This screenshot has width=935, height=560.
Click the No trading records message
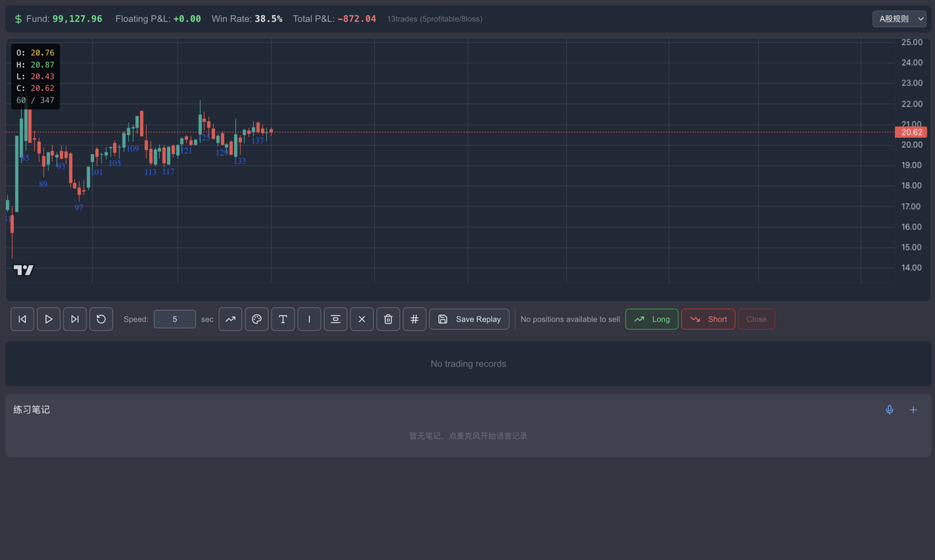point(468,363)
